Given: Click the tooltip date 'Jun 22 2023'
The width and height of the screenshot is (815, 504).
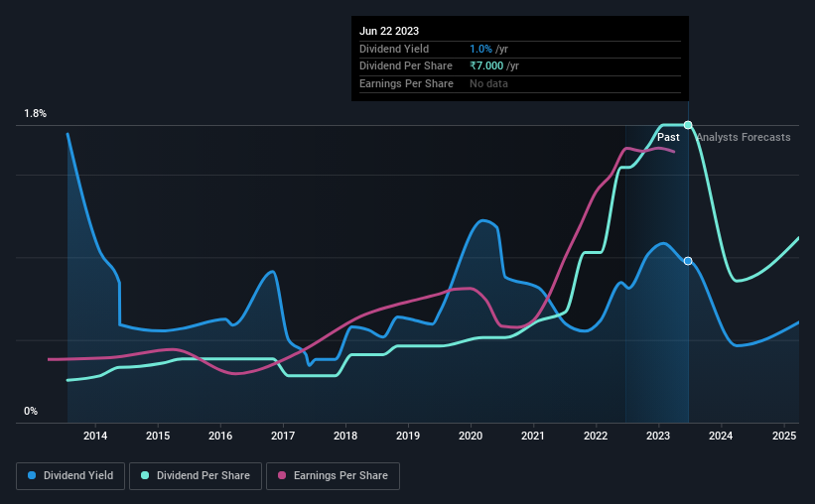Looking at the screenshot, I should (389, 31).
